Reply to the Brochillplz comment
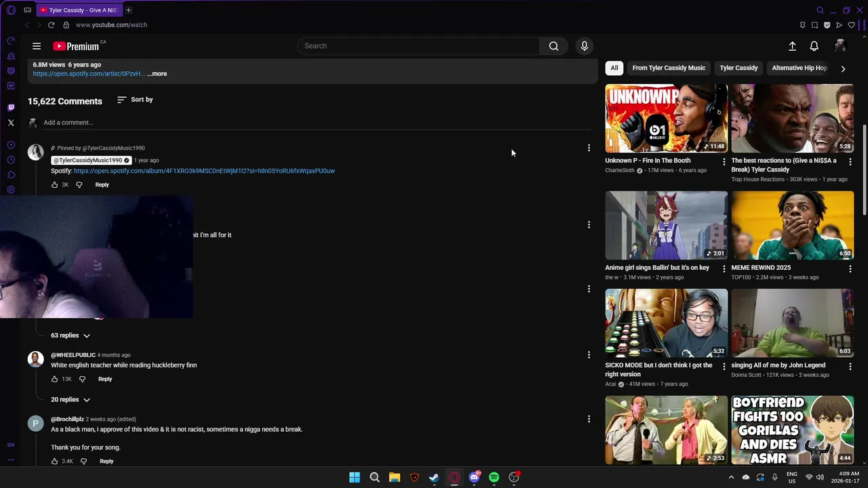 tap(106, 462)
